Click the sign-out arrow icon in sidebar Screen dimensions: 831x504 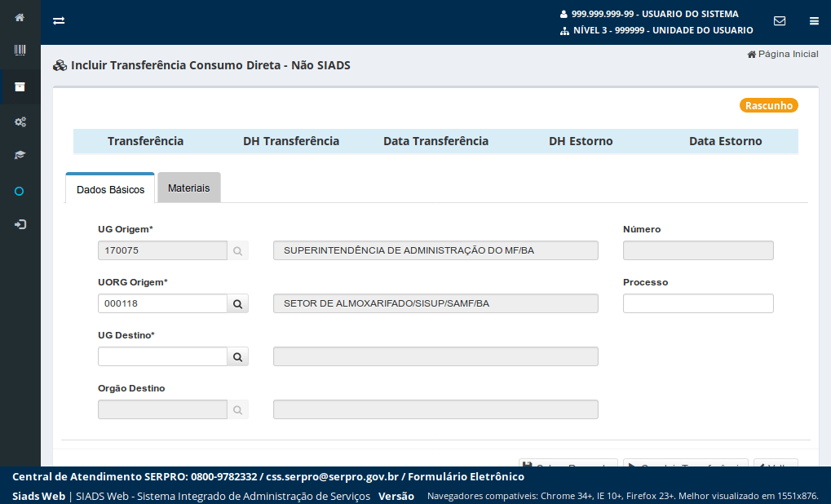tap(20, 225)
